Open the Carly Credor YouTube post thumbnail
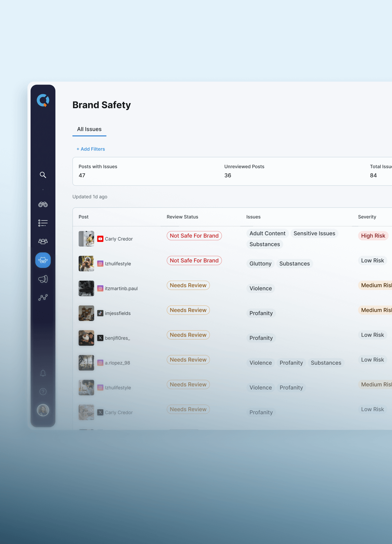 [x=86, y=239]
